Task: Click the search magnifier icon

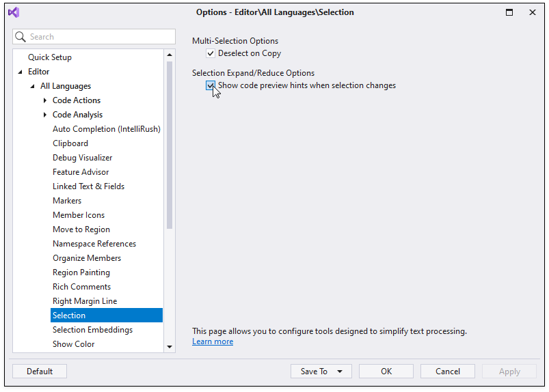Action: 21,37
